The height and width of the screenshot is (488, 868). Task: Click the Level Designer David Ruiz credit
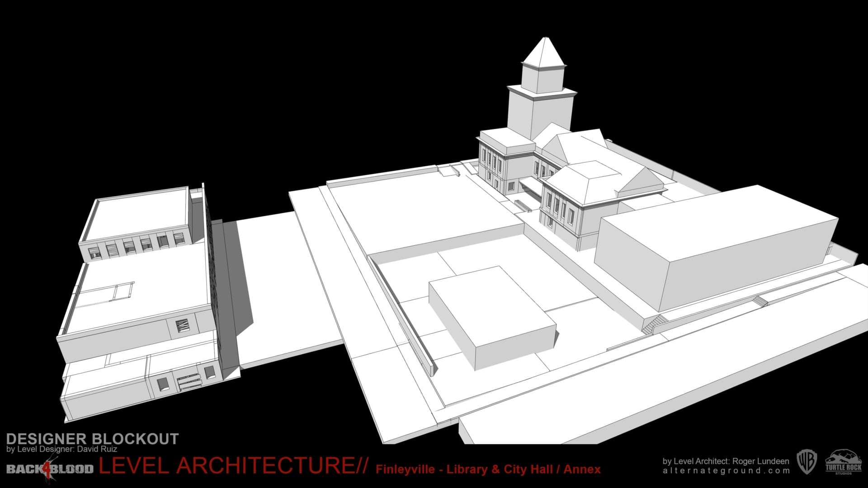click(x=62, y=449)
